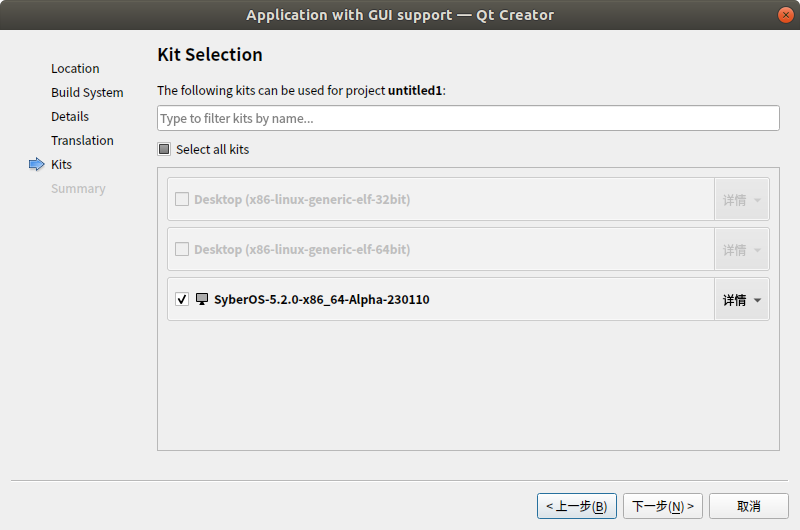The image size is (800, 530).
Task: Focus the filter kits by name field
Action: (x=468, y=119)
